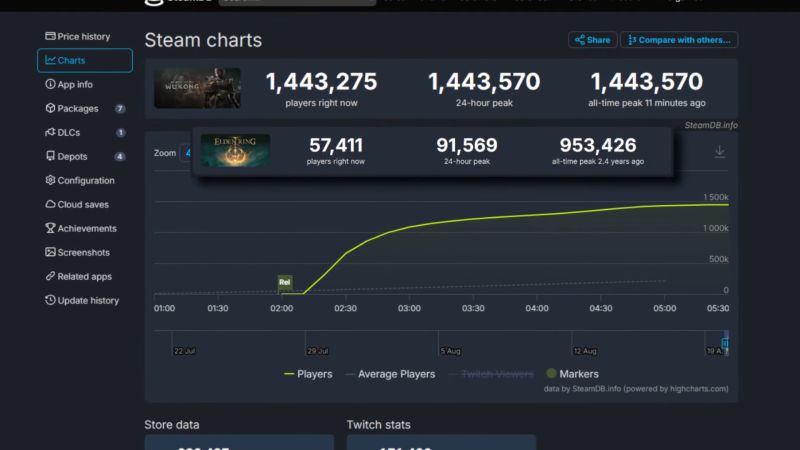
Task: Toggle the Average Players legend series
Action: pos(390,374)
